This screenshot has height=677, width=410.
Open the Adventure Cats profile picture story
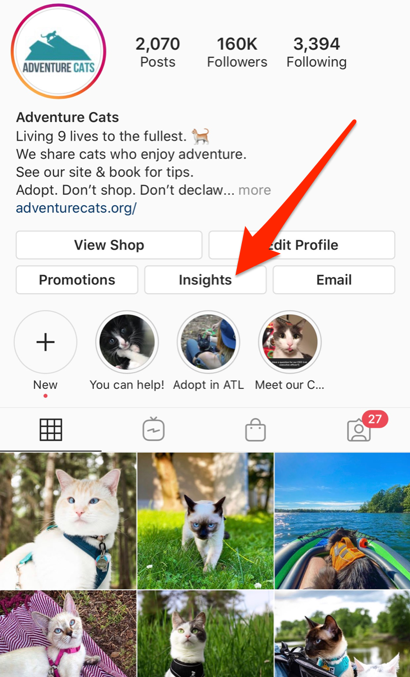click(59, 52)
